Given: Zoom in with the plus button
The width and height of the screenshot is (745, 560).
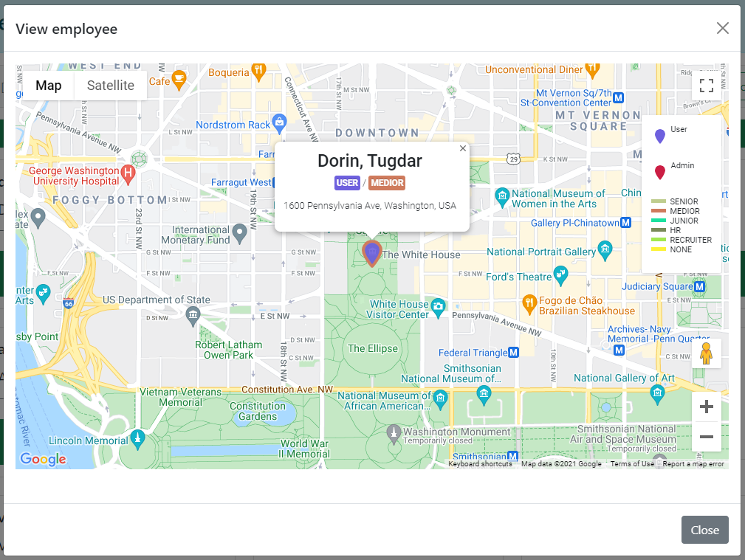Looking at the screenshot, I should pyautogui.click(x=706, y=407).
